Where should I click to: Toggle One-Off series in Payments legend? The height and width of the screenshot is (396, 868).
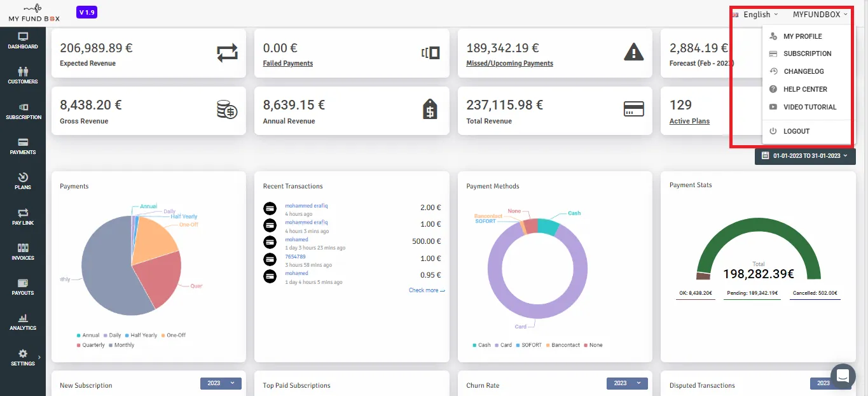click(x=174, y=336)
